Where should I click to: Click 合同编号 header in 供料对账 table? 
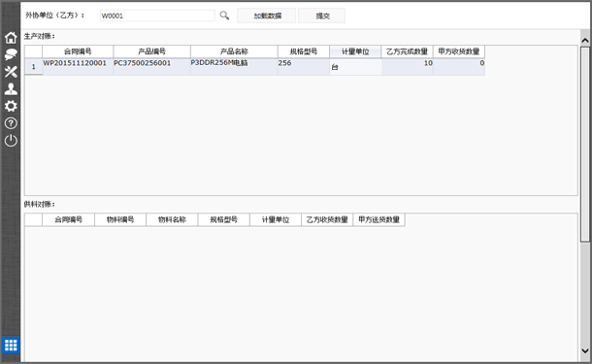[68, 219]
